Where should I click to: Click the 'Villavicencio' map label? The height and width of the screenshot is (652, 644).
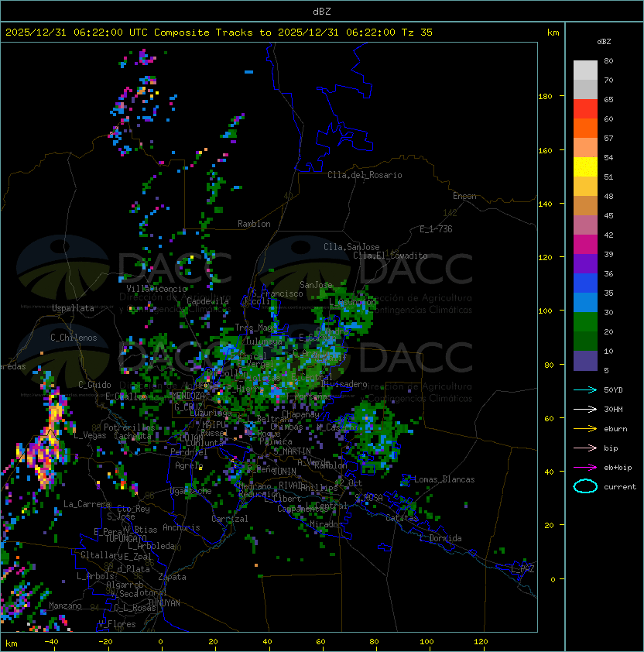156,289
